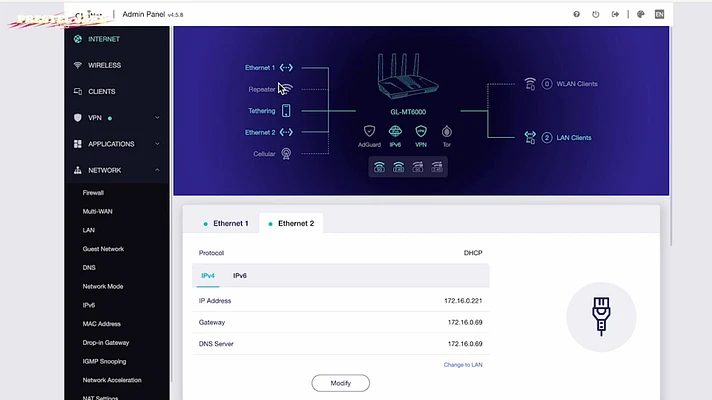Click the VPN shield icon under router
The width and height of the screenshot is (712, 400).
point(421,131)
